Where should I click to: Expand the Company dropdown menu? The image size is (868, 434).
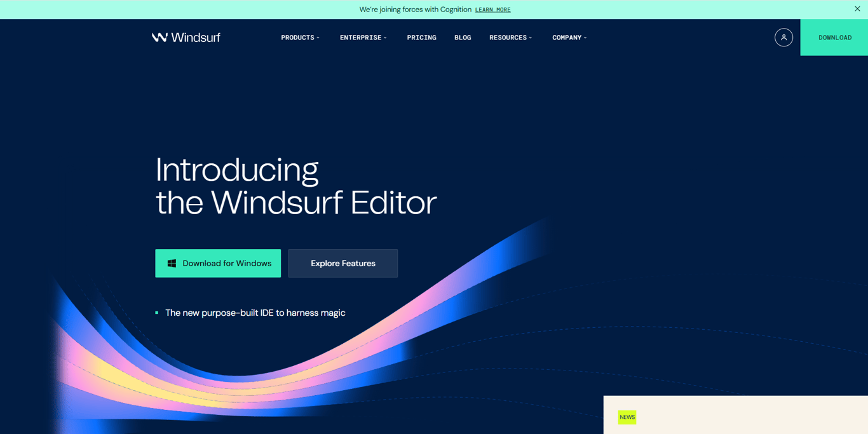pos(569,37)
